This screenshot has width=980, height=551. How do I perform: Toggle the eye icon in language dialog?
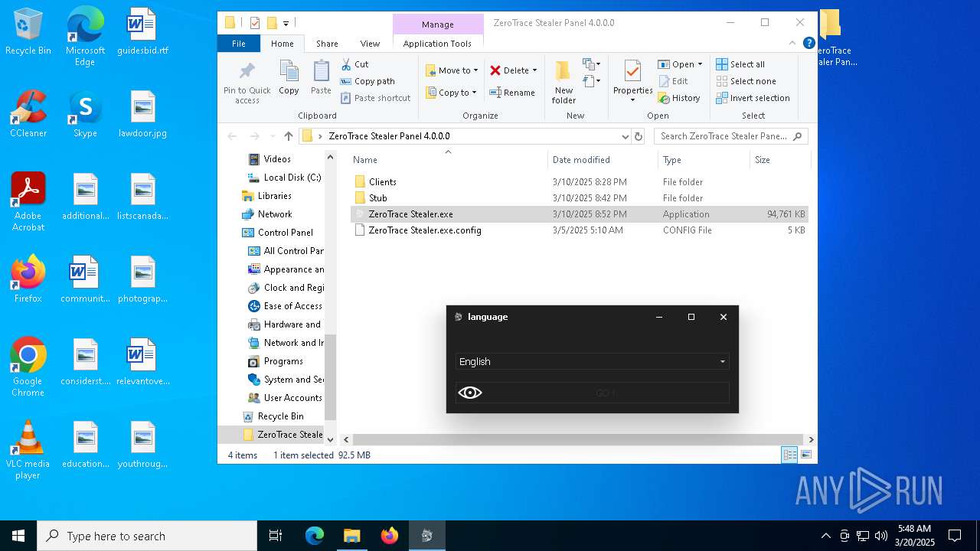(x=470, y=393)
